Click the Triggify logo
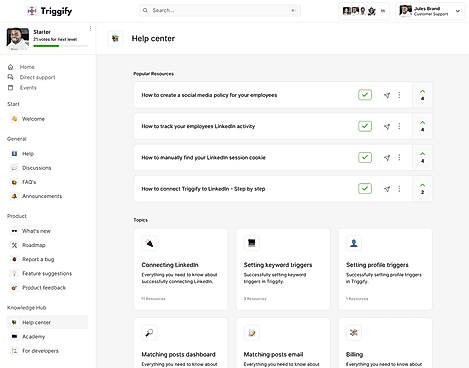The image size is (469, 368). pyautogui.click(x=50, y=11)
